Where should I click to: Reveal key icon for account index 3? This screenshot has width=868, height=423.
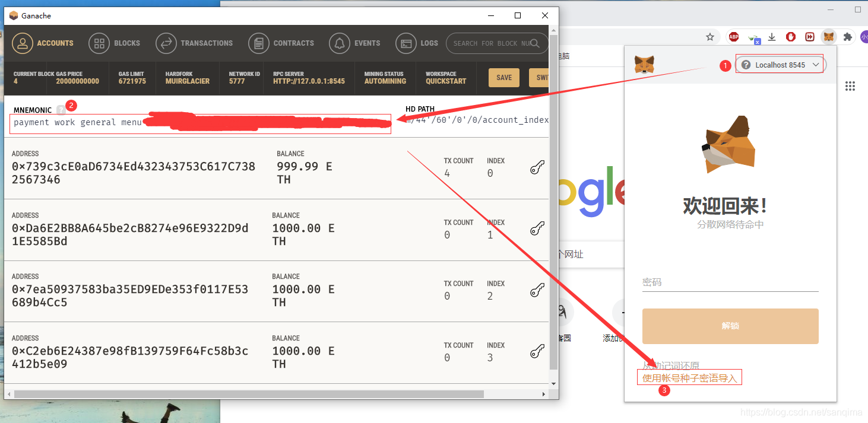[x=537, y=352]
